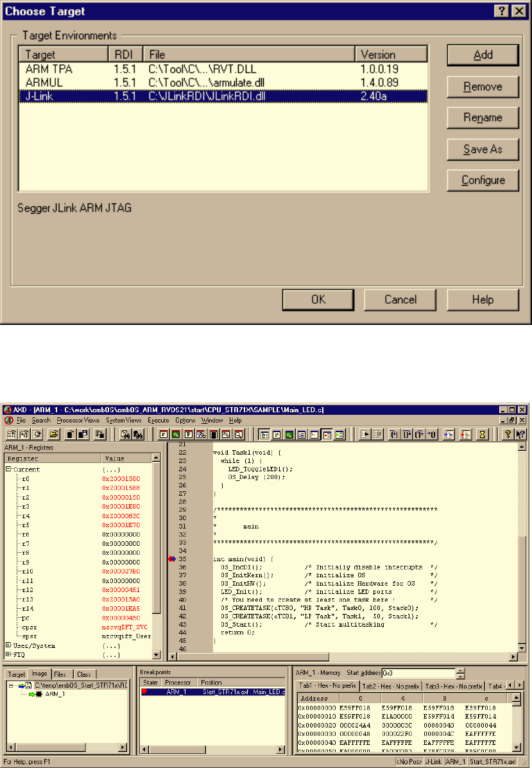Switch to the Target tab in lower-left pane
This screenshot has height=768, width=532.
[x=16, y=674]
